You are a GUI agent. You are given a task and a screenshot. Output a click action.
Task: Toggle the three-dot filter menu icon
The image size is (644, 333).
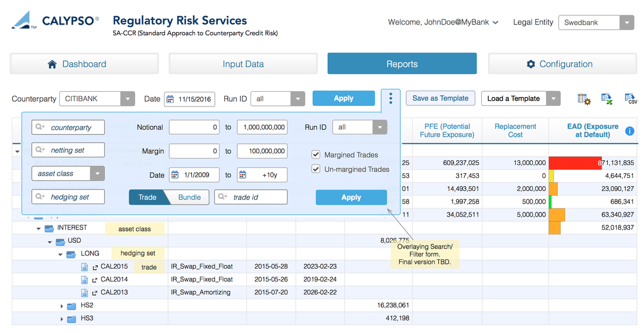point(390,98)
